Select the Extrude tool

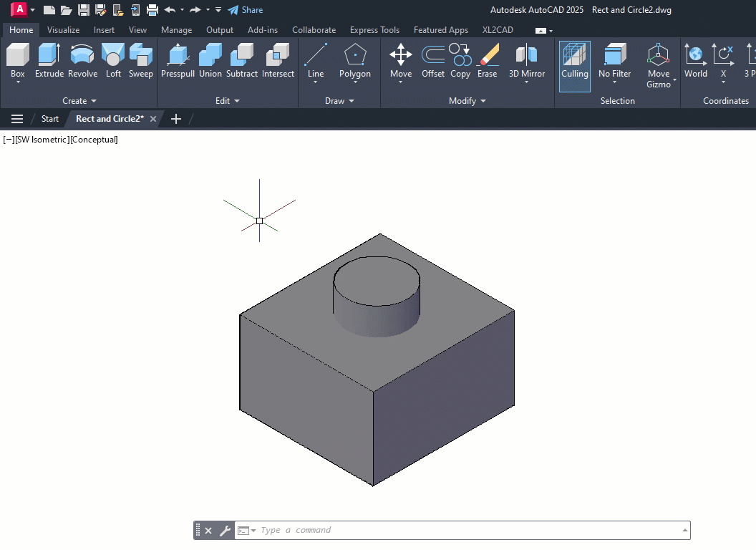[49, 60]
